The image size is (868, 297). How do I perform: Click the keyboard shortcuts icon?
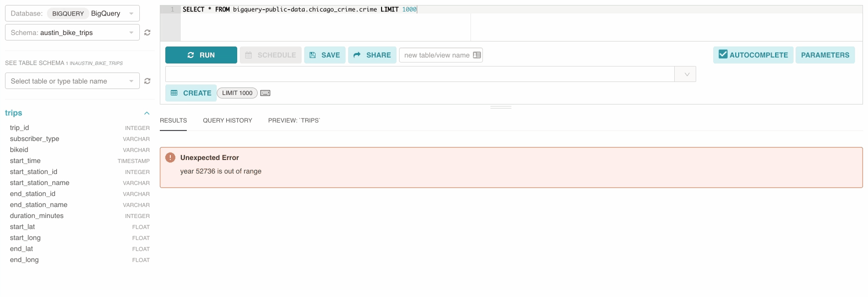click(265, 93)
